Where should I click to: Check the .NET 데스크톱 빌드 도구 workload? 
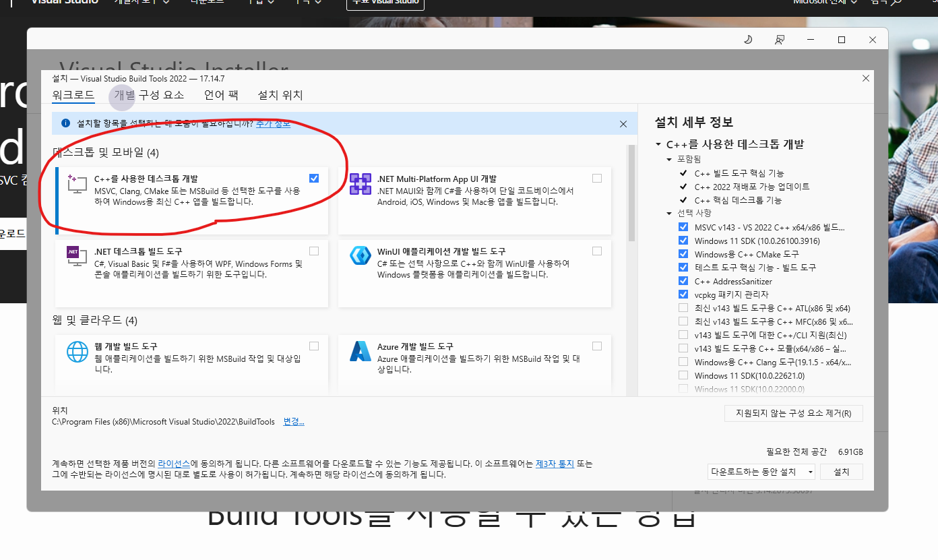[314, 251]
